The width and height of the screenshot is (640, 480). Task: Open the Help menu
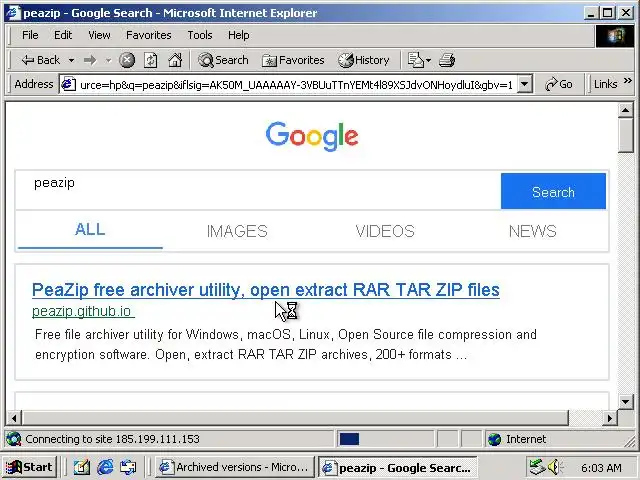238,35
